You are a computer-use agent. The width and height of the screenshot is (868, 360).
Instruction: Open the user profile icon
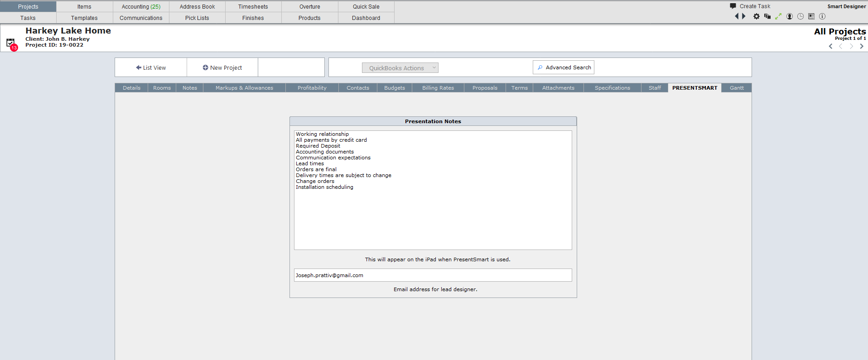[x=790, y=16]
